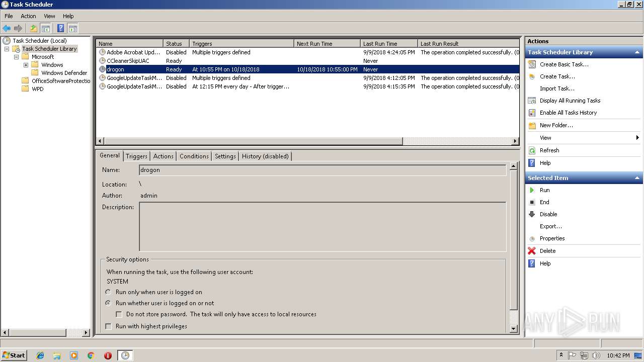644x362 pixels.
Task: Click the Properties clock icon
Action: [532, 238]
